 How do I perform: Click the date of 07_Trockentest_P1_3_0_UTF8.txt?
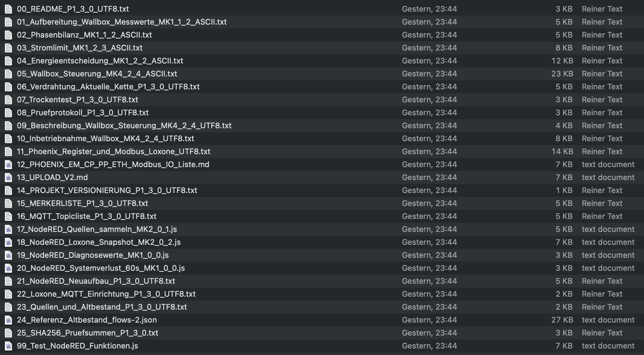(429, 100)
